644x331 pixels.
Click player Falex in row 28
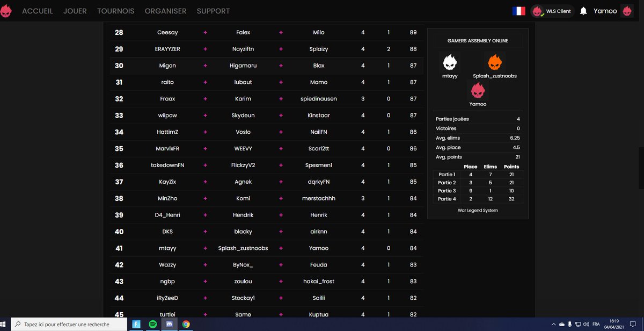pyautogui.click(x=243, y=32)
